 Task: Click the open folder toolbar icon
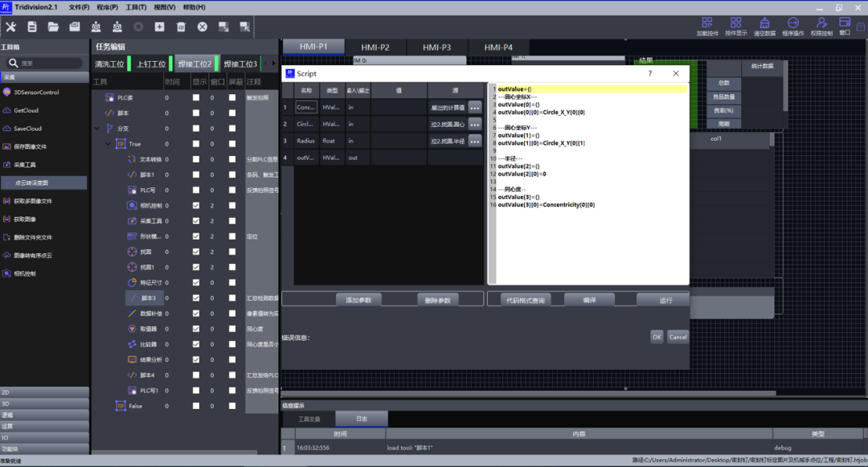tap(53, 27)
